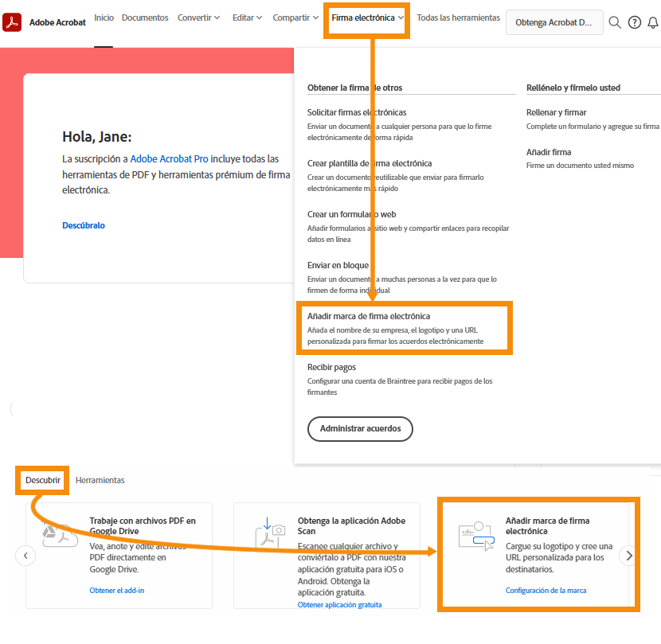Screen dimensions: 661x644
Task: Switch to the Herramientas tab
Action: (100, 480)
